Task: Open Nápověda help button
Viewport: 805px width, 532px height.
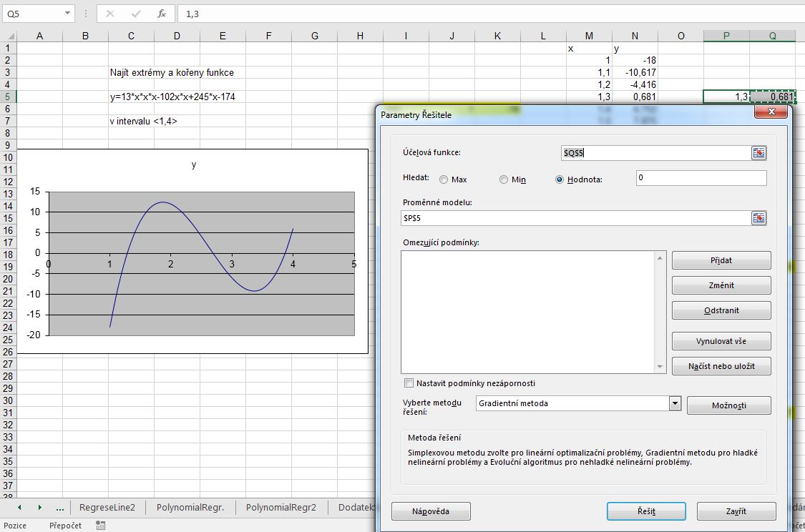Action: (431, 511)
